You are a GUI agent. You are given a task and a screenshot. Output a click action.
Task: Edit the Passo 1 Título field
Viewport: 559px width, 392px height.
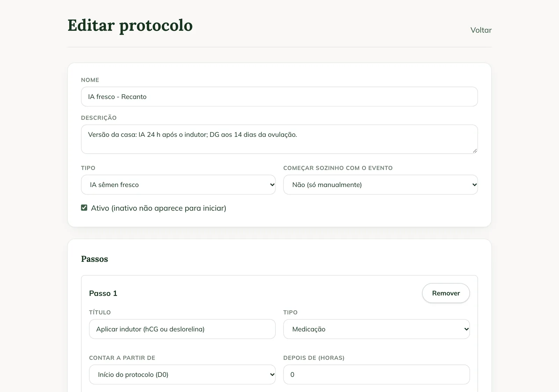coord(182,329)
